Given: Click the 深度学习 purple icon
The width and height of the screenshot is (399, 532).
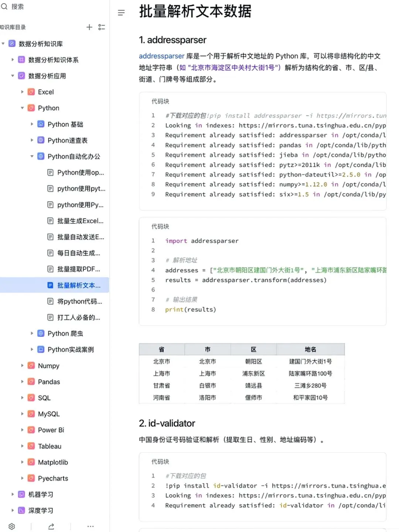Looking at the screenshot, I should 21,510.
